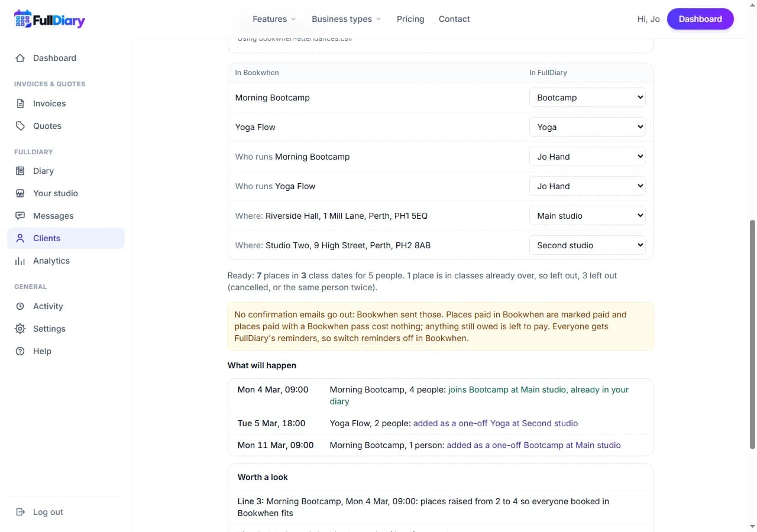This screenshot has width=757, height=532.
Task: Click the 'Mon 11 Mar, 09:00' row date
Action: pyautogui.click(x=276, y=445)
